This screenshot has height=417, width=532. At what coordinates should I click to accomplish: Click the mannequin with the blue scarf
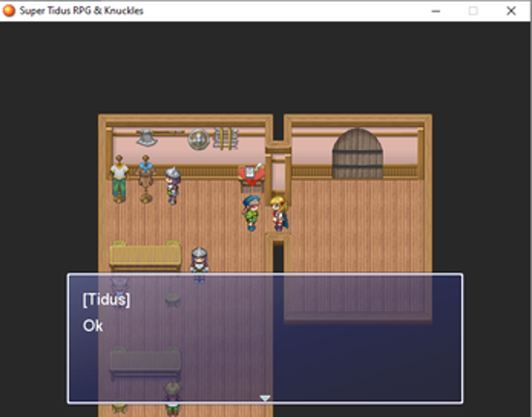(x=146, y=179)
